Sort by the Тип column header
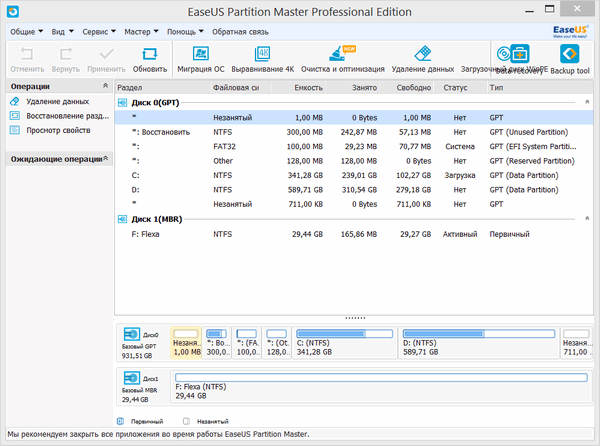Viewport: 600px width, 446px height. click(x=540, y=88)
